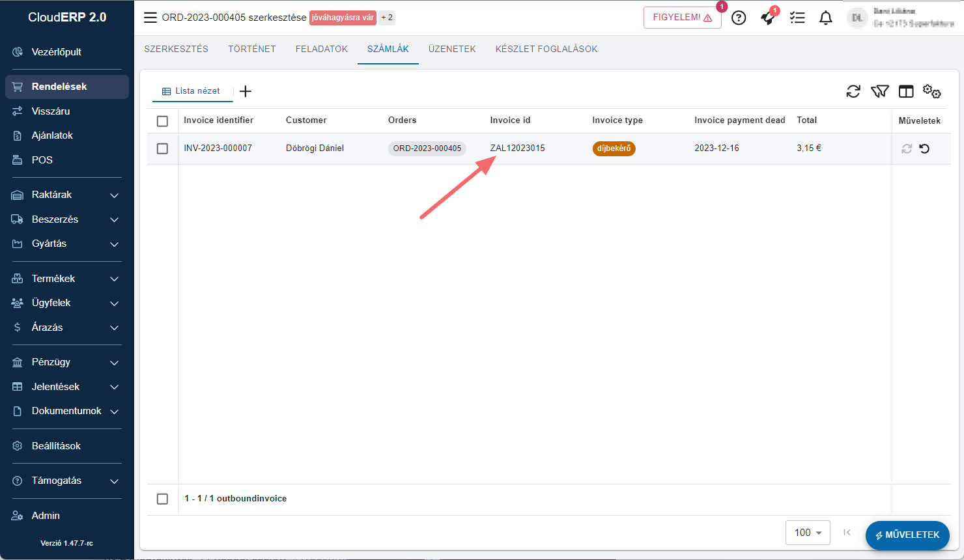Refresh the invoice list
Screen dimensions: 964x560
tap(853, 92)
